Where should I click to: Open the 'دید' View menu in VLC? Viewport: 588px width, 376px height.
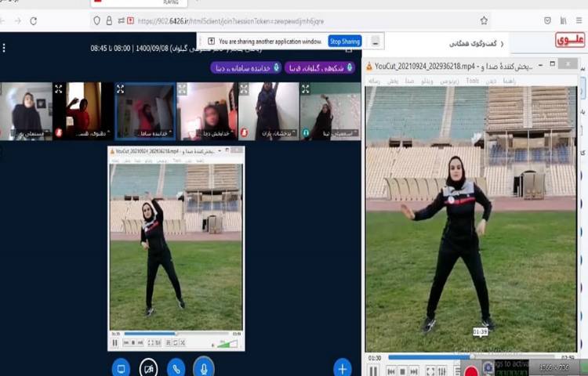491,81
